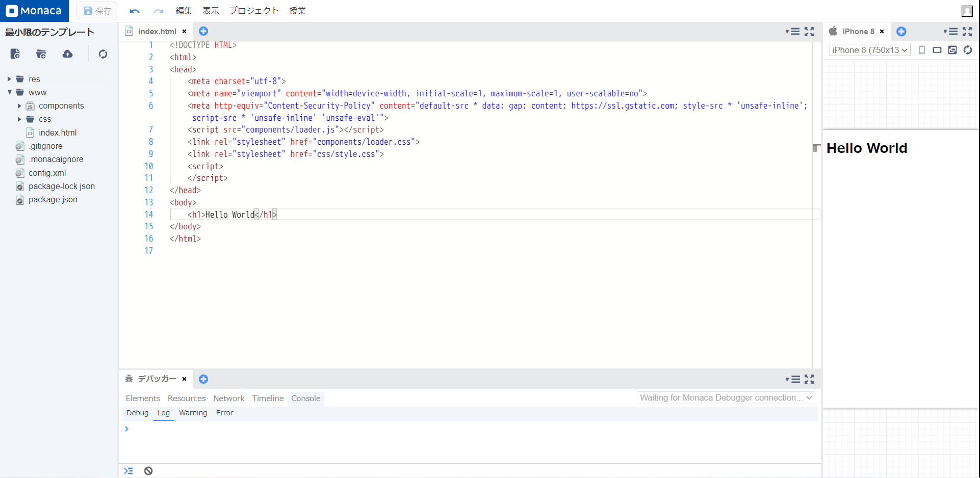
Task: Close the index.html editor tab
Action: click(185, 31)
